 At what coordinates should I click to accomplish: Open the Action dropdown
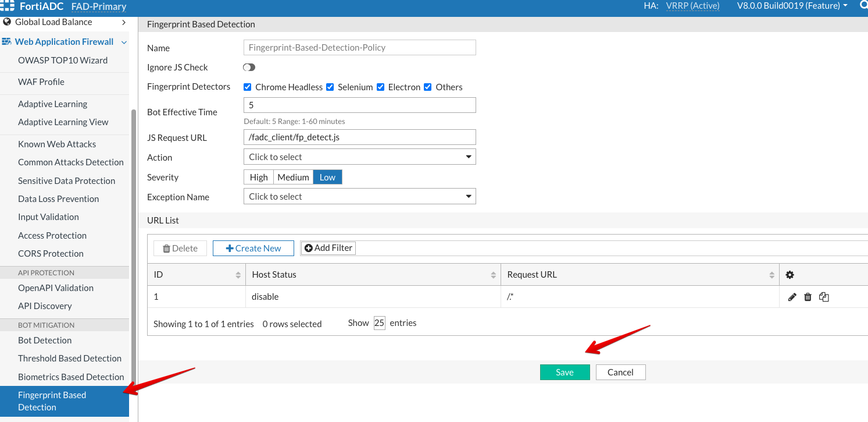(x=359, y=157)
